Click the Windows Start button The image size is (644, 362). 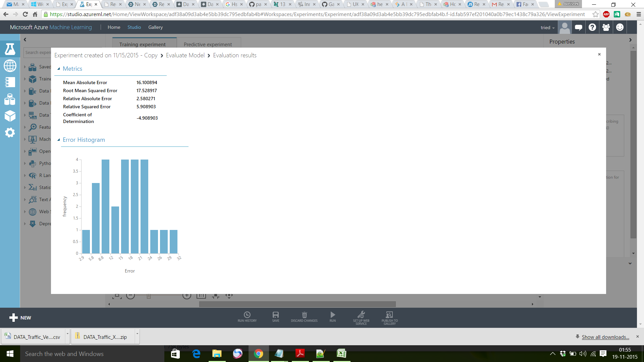10,354
